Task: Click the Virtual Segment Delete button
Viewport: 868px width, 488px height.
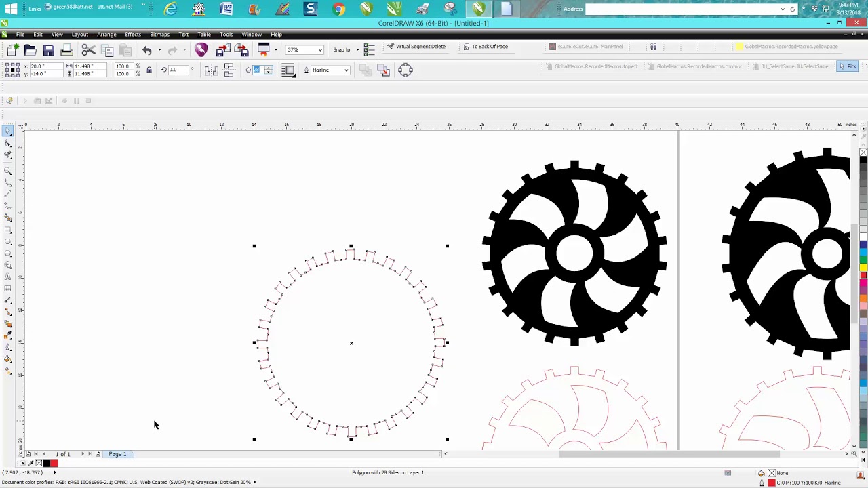Action: [416, 47]
